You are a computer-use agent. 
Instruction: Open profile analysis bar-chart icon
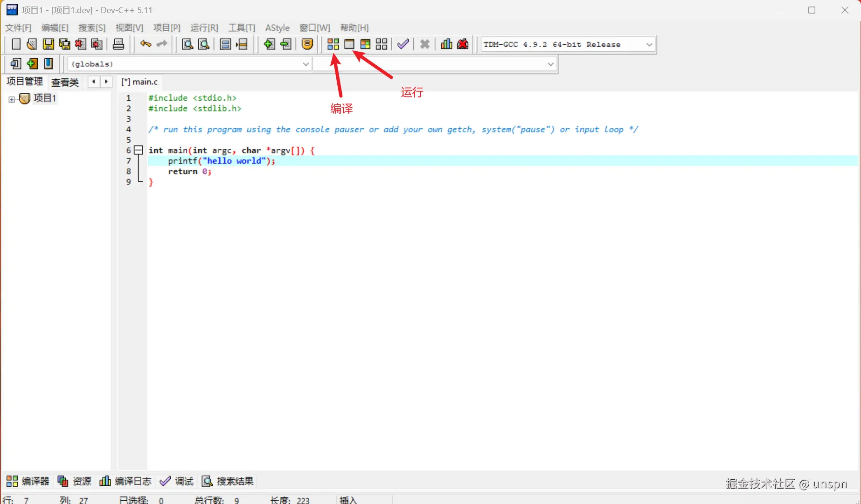pos(446,44)
